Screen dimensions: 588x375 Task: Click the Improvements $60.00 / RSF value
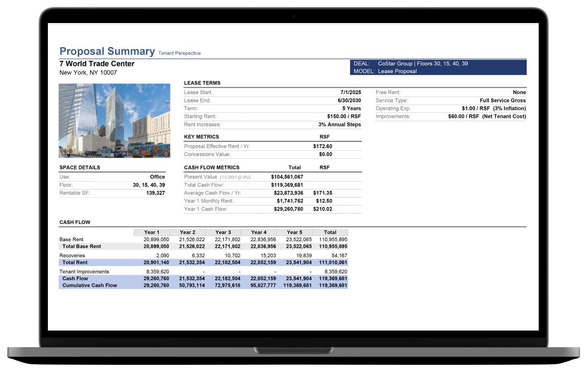(487, 116)
